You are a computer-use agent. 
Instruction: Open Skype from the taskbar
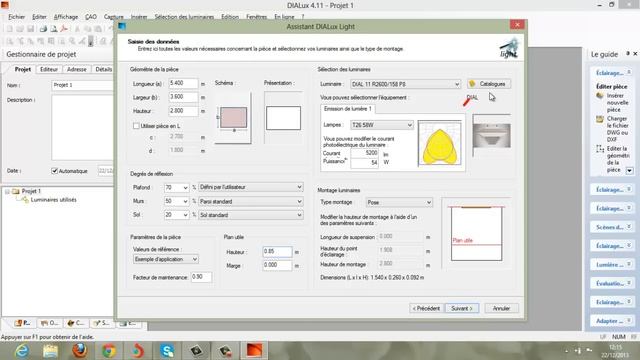click(x=167, y=351)
